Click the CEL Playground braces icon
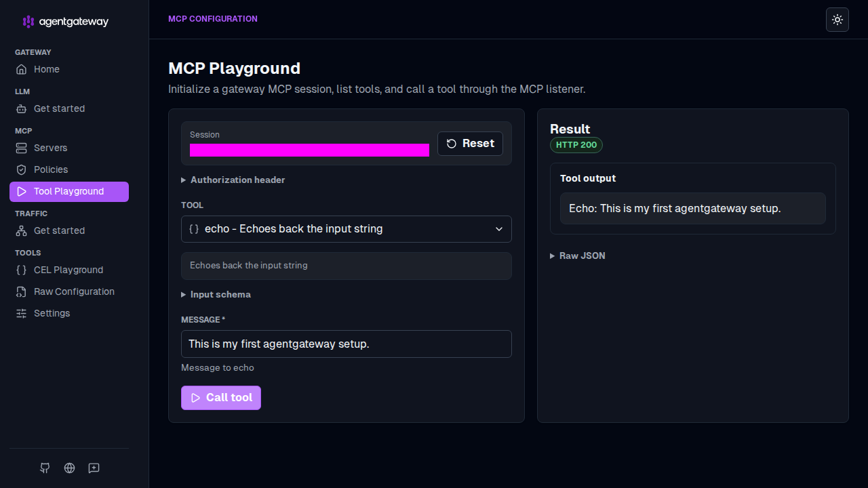The image size is (868, 488). click(21, 270)
